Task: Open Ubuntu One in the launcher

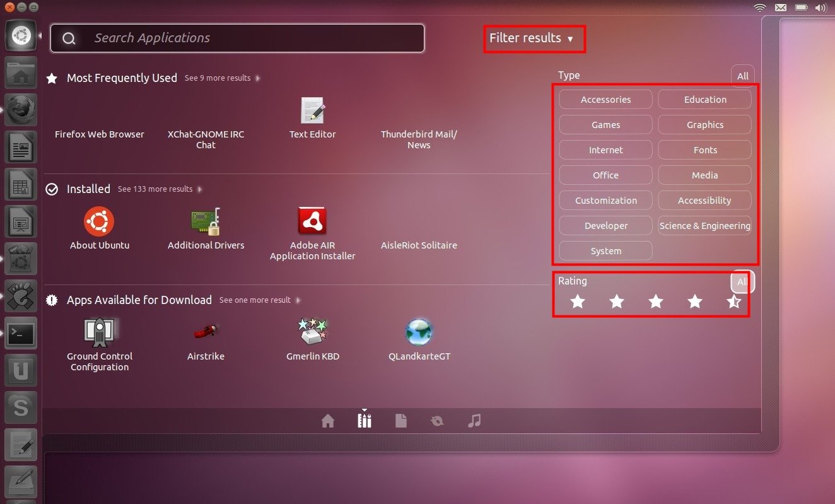Action: click(21, 370)
